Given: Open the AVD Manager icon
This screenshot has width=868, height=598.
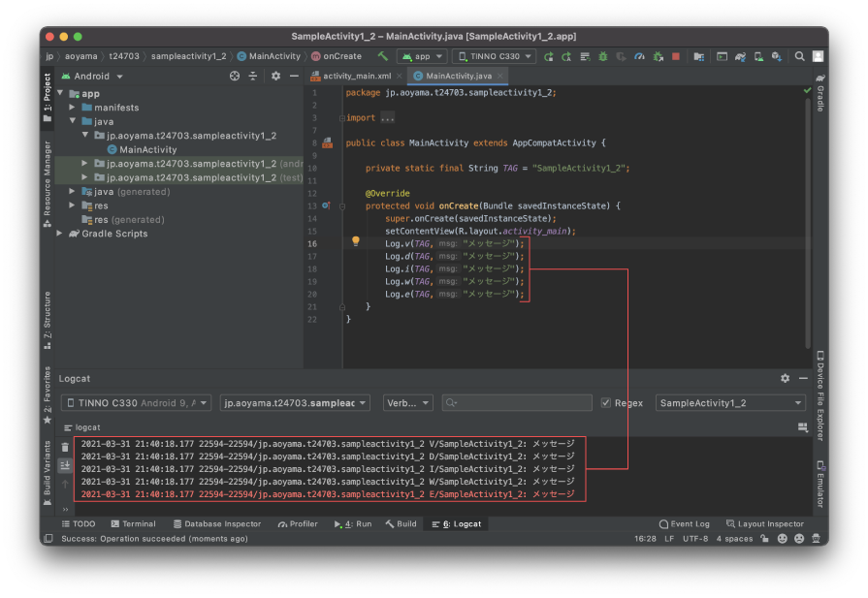Looking at the screenshot, I should 758,56.
